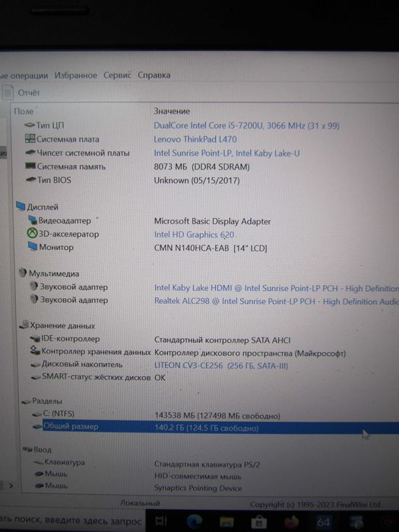399x532 pixels.
Task: Select the Разделы section heading
Action: (x=47, y=401)
